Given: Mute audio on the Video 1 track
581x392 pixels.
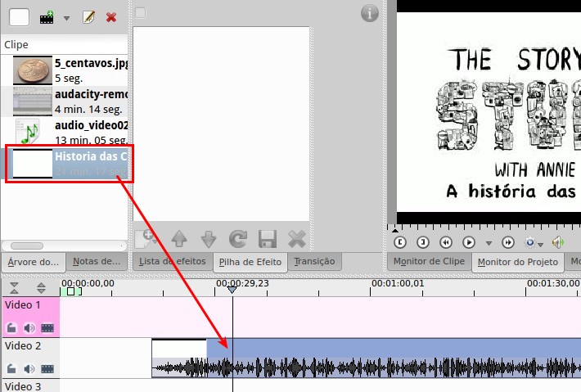Looking at the screenshot, I should (x=29, y=328).
